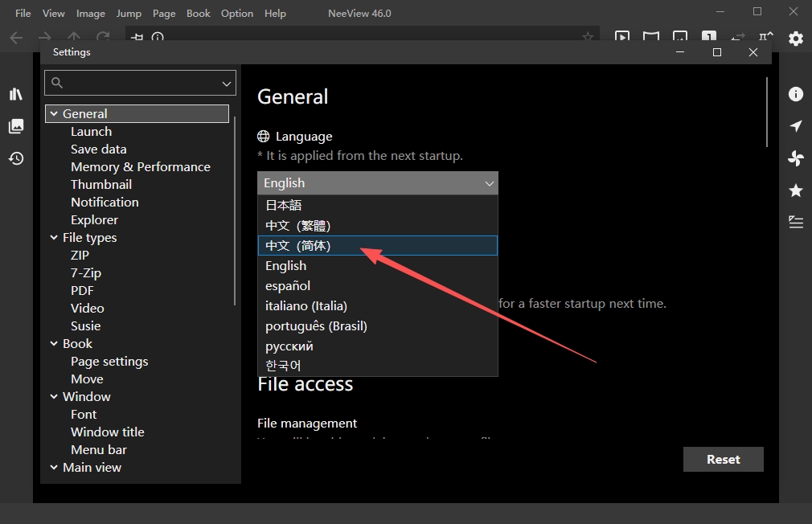This screenshot has width=812, height=524.
Task: Open the ZIP file type settings
Action: (80, 256)
